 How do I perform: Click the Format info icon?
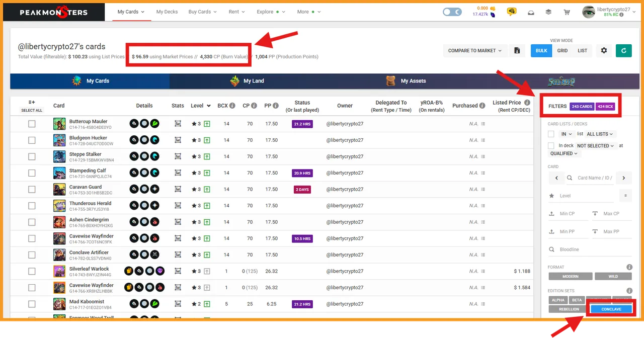pyautogui.click(x=629, y=267)
